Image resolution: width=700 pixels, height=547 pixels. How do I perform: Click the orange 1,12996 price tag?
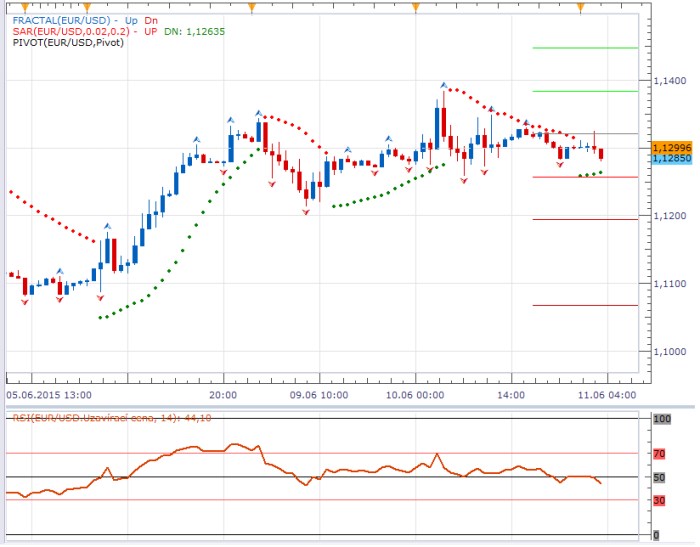(668, 147)
